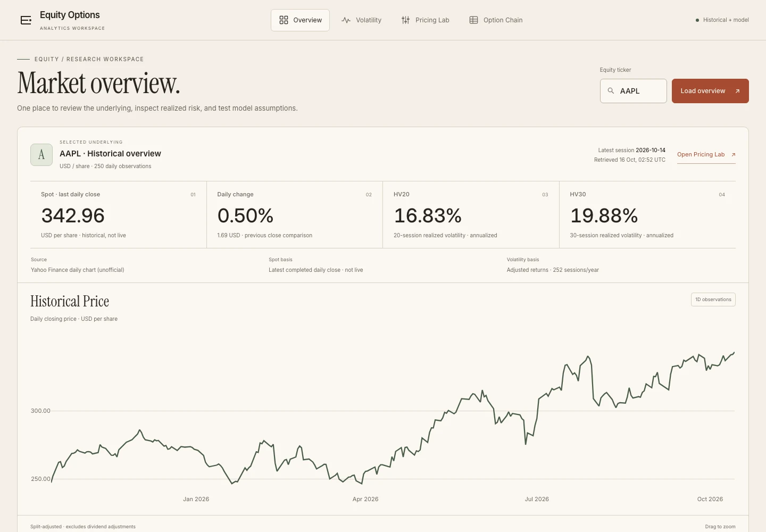This screenshot has height=532, width=766.
Task: Click the Equity Options logo icon
Action: coord(26,20)
